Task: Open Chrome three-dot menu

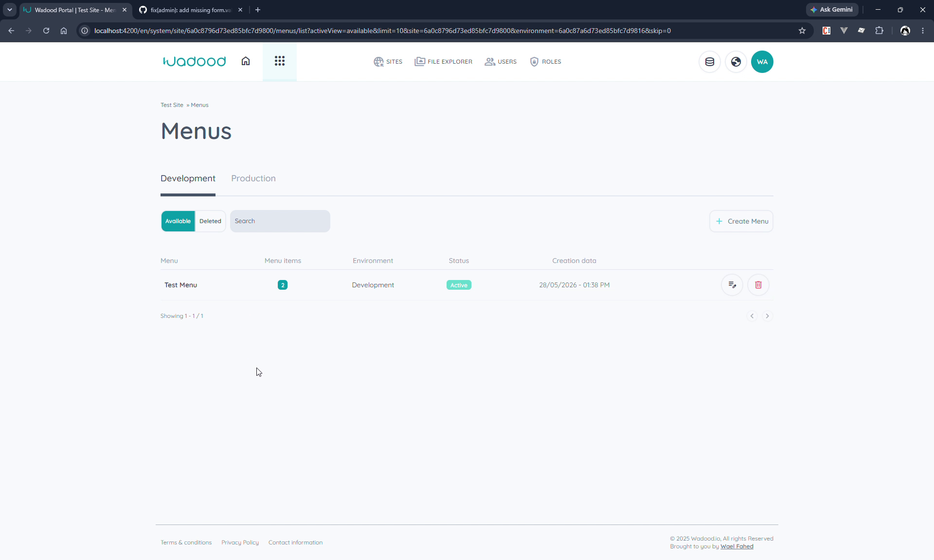Action: click(x=923, y=31)
